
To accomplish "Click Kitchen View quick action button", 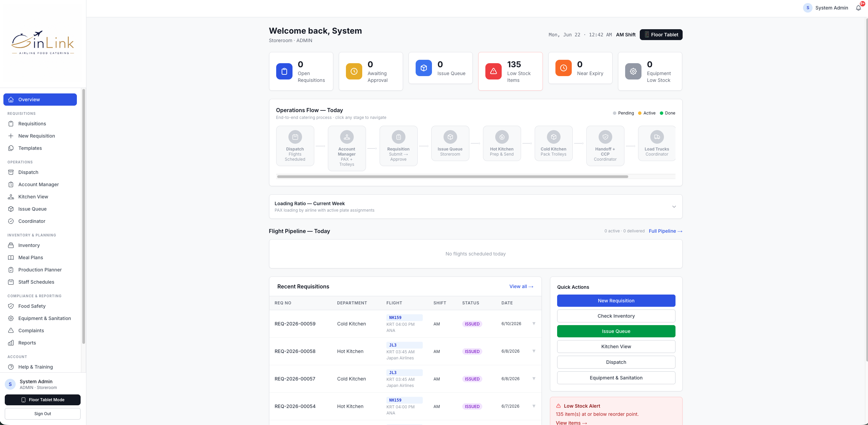I will point(616,347).
